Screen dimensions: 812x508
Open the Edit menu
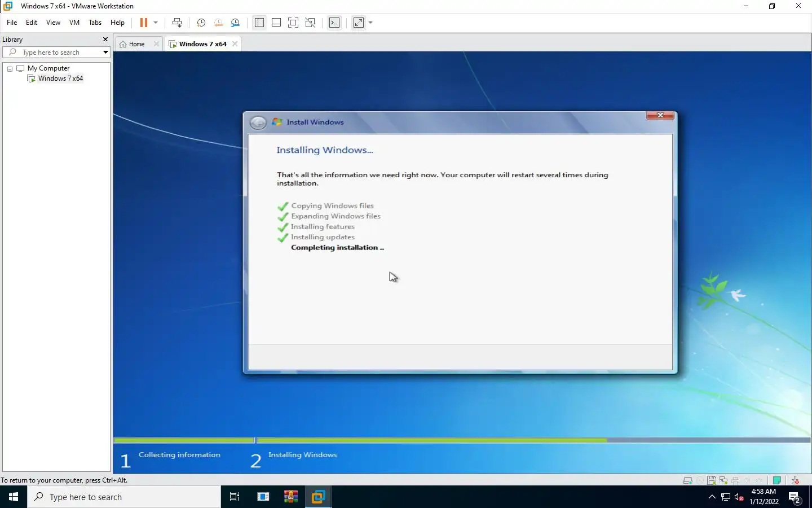[x=32, y=23]
